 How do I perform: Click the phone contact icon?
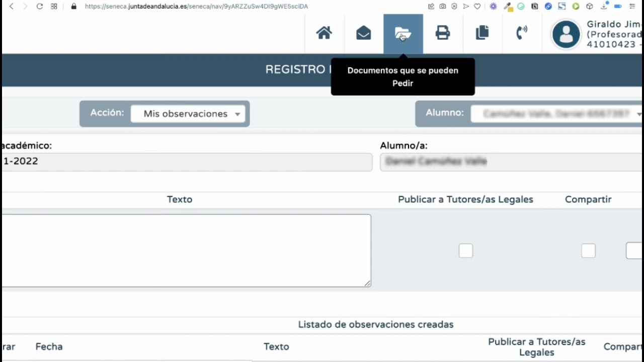click(522, 33)
